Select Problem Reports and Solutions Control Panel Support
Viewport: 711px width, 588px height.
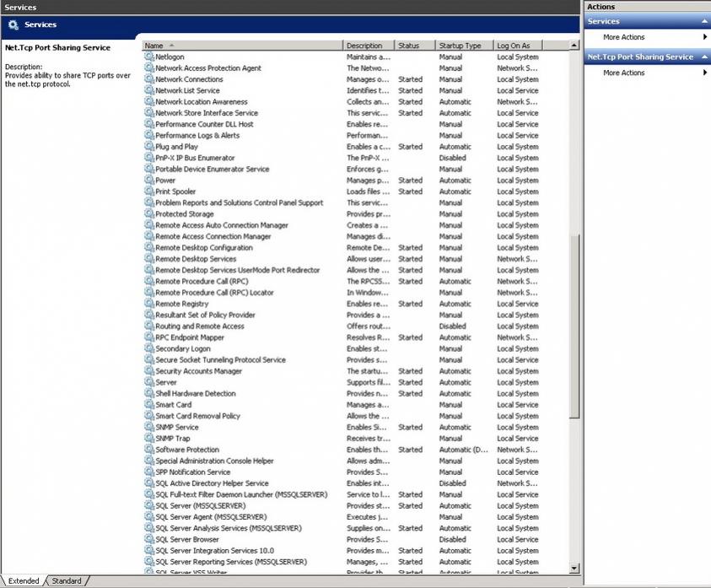[341, 202]
